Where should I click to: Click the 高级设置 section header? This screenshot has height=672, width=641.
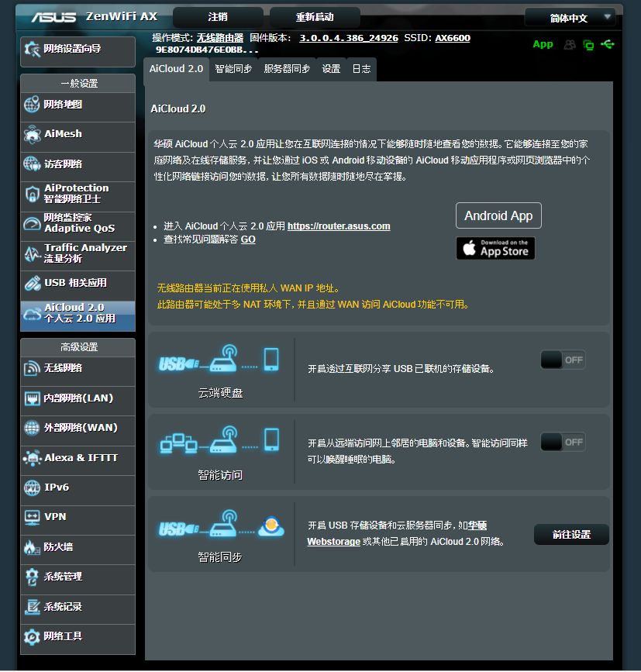[78, 347]
